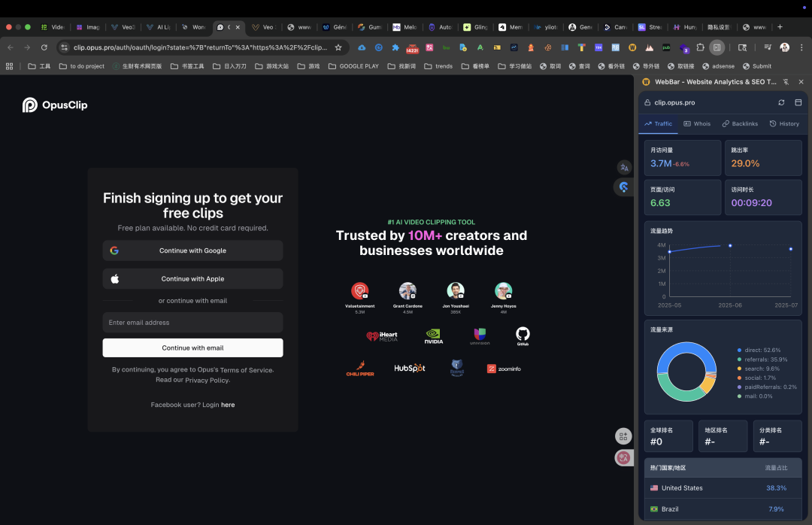Click the media control playlist icon
The width and height of the screenshot is (812, 525).
(x=768, y=47)
